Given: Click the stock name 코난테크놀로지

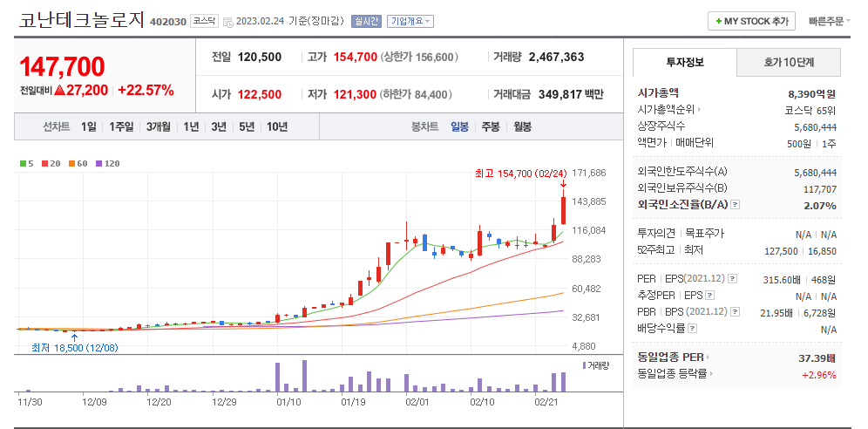Looking at the screenshot, I should (x=82, y=20).
